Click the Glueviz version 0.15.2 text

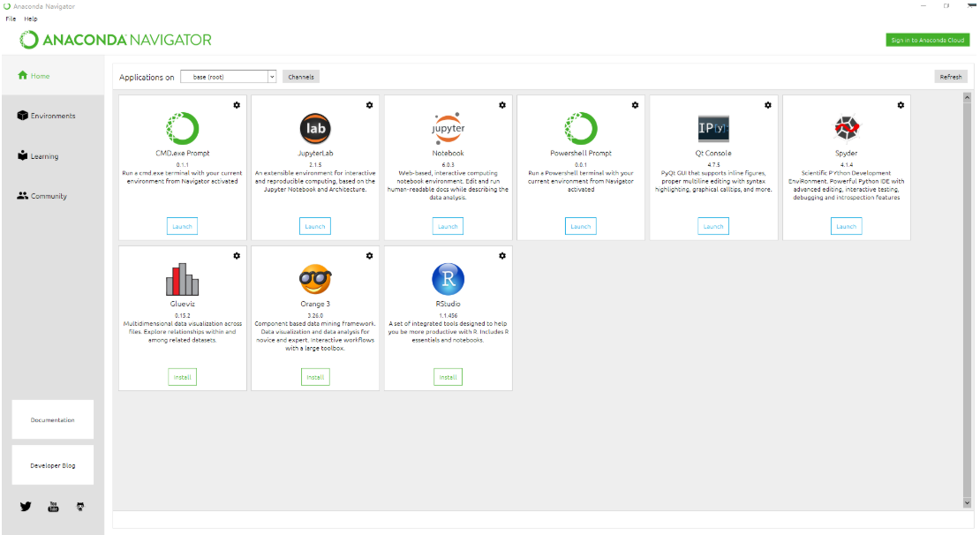point(183,316)
